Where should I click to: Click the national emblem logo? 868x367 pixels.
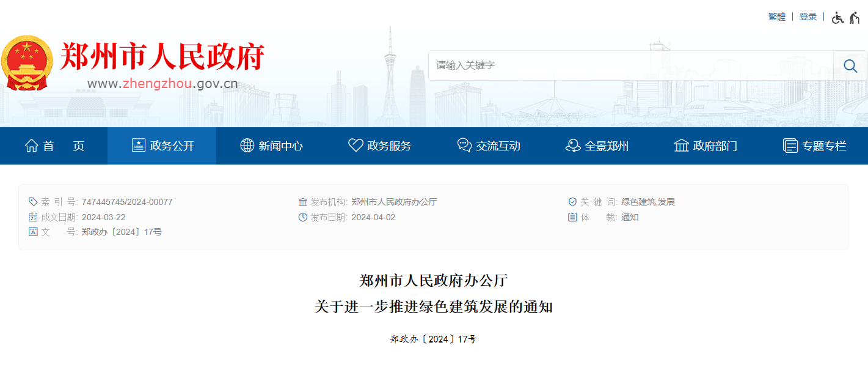(x=27, y=62)
